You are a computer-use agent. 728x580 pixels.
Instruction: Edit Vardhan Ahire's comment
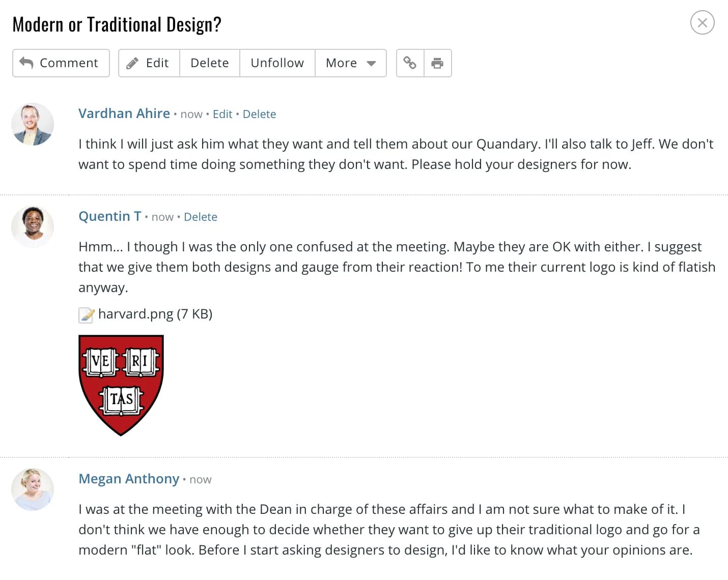[x=222, y=114]
